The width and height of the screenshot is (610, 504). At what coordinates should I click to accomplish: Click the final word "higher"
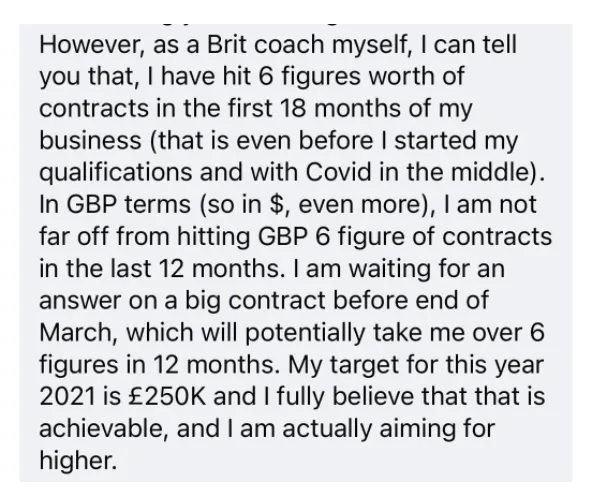coord(78,460)
